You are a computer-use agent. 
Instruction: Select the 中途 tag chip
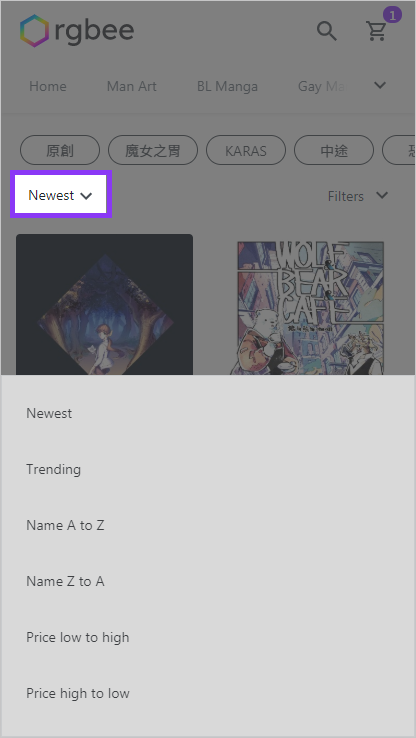pyautogui.click(x=334, y=151)
